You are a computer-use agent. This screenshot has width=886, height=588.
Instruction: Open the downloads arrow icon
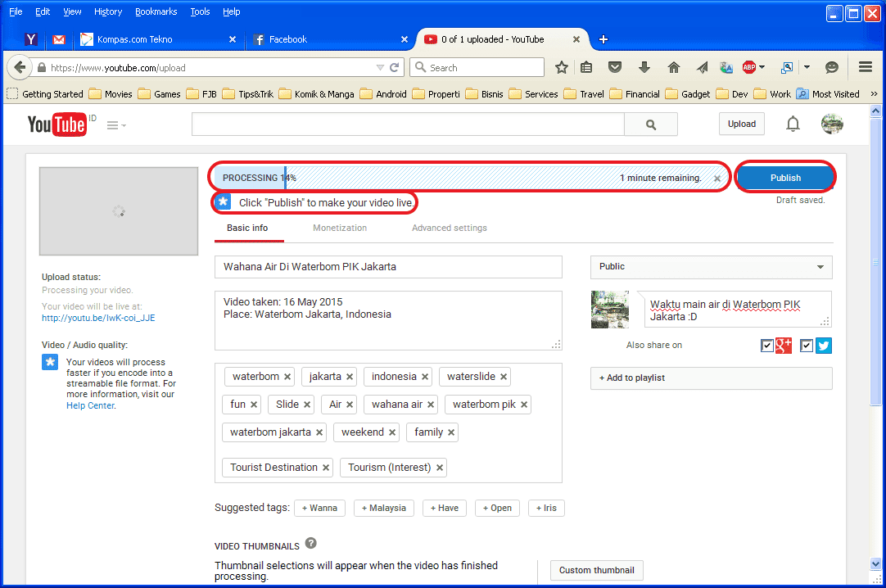pyautogui.click(x=644, y=68)
